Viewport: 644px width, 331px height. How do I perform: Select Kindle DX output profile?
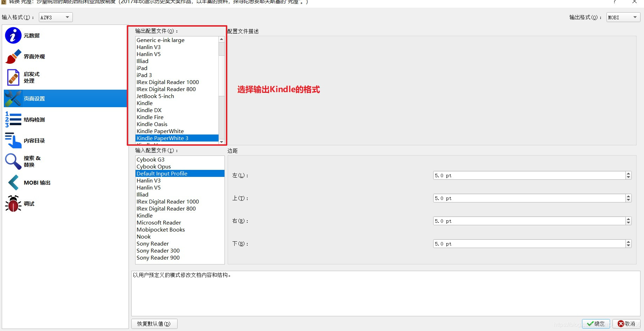click(x=177, y=110)
